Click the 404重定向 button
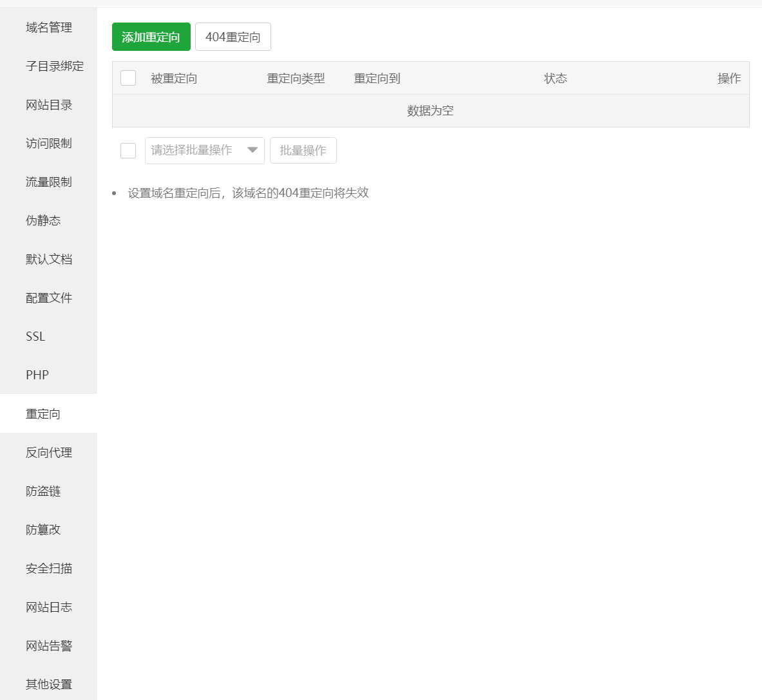This screenshot has height=700, width=762. coord(233,37)
